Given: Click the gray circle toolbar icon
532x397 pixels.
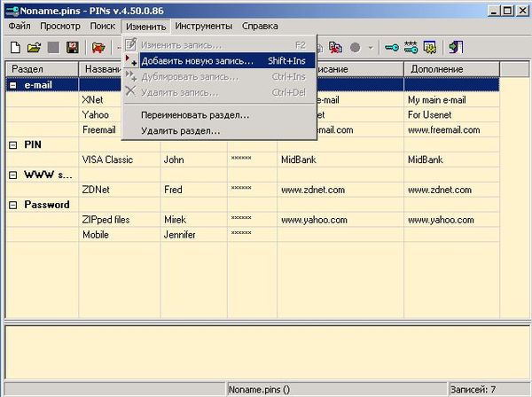Looking at the screenshot, I should (355, 48).
